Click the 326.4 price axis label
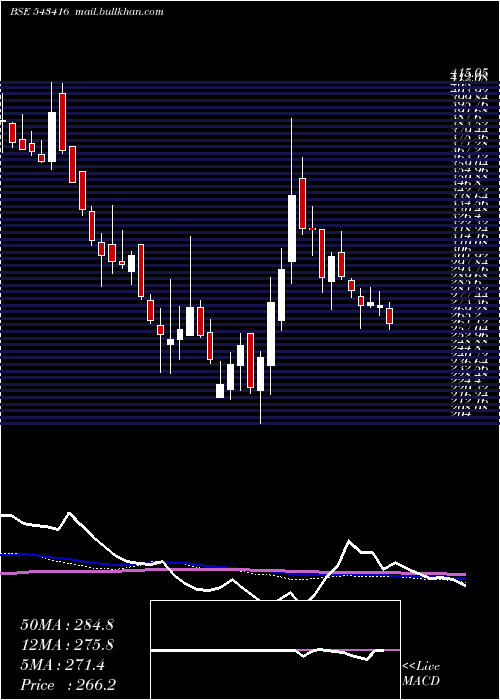Screen dimensions: 500x700 pos(467,214)
